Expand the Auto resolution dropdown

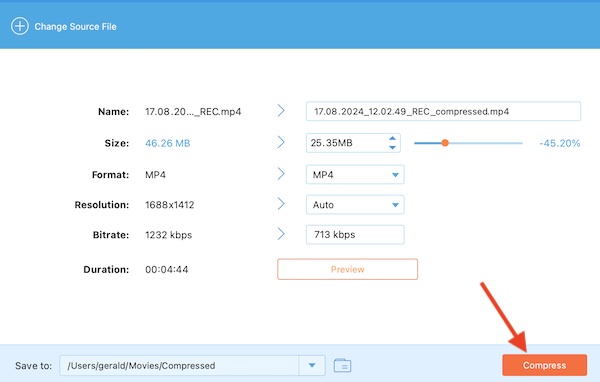[x=355, y=205]
